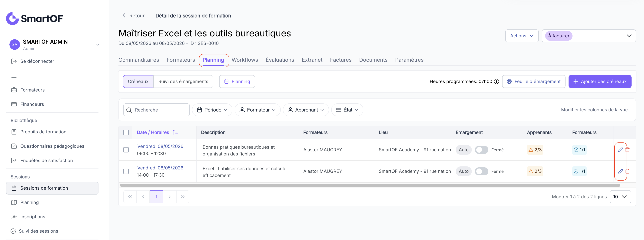Go to the first page of results

[x=130, y=197]
